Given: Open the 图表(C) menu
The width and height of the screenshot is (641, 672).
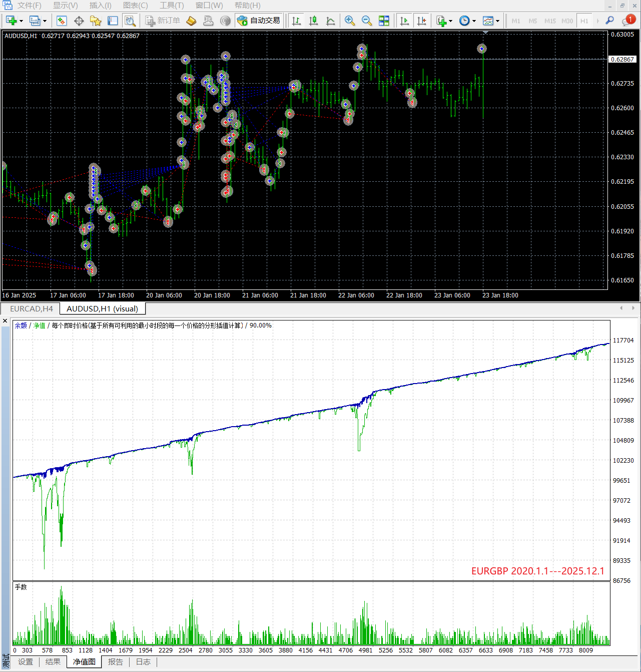Looking at the screenshot, I should click(135, 6).
